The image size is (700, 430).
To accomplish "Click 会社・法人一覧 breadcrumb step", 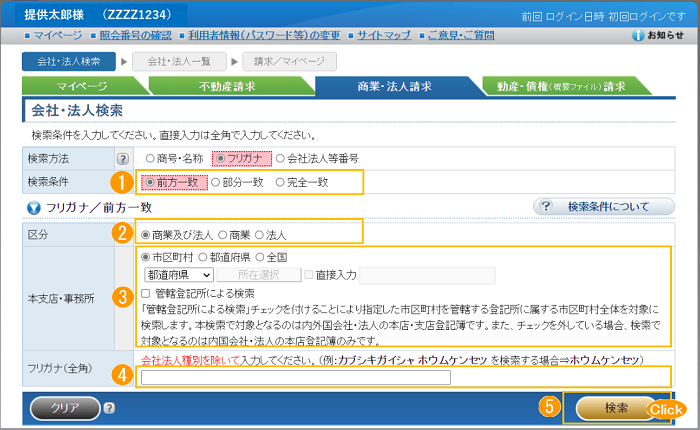I will 179,62.
